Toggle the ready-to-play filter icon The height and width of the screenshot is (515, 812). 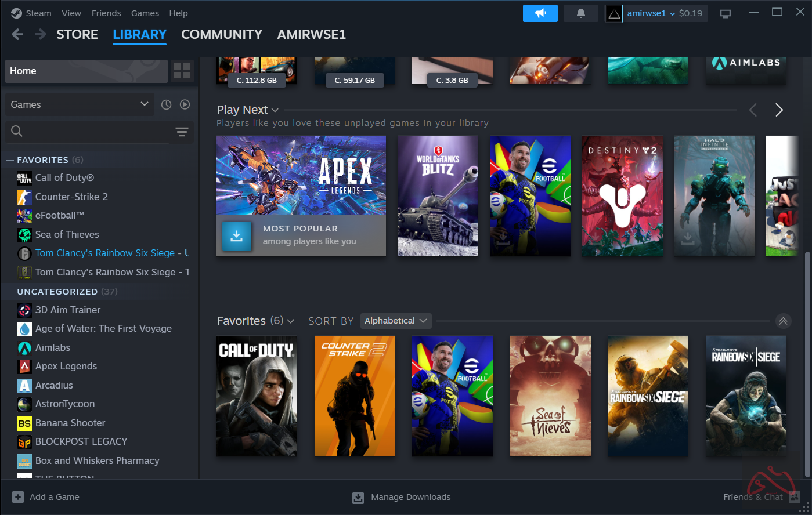pos(185,104)
